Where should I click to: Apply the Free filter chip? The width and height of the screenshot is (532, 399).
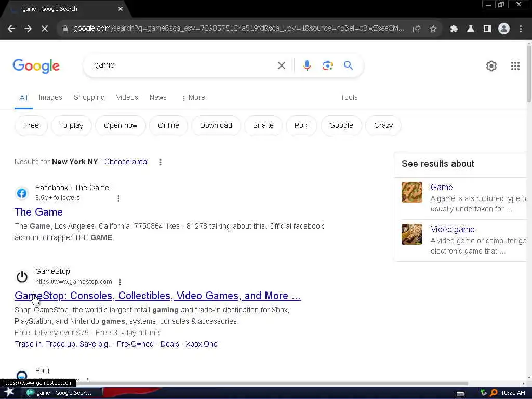click(x=31, y=126)
